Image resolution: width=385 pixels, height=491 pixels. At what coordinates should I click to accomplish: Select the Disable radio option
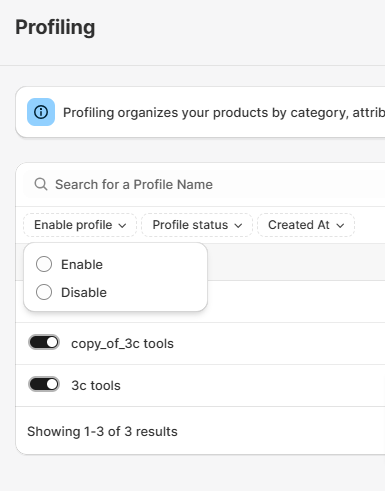(44, 292)
